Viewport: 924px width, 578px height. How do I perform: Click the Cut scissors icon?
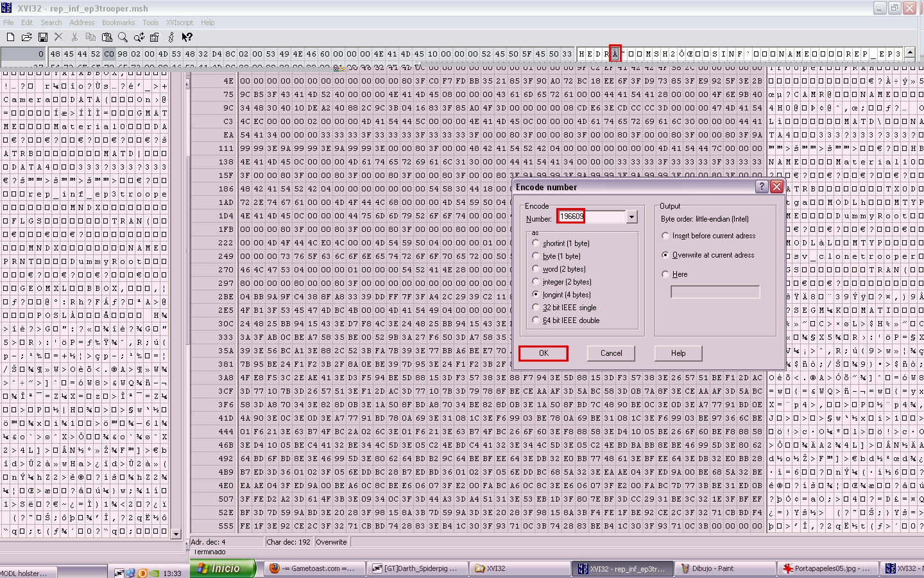(74, 37)
